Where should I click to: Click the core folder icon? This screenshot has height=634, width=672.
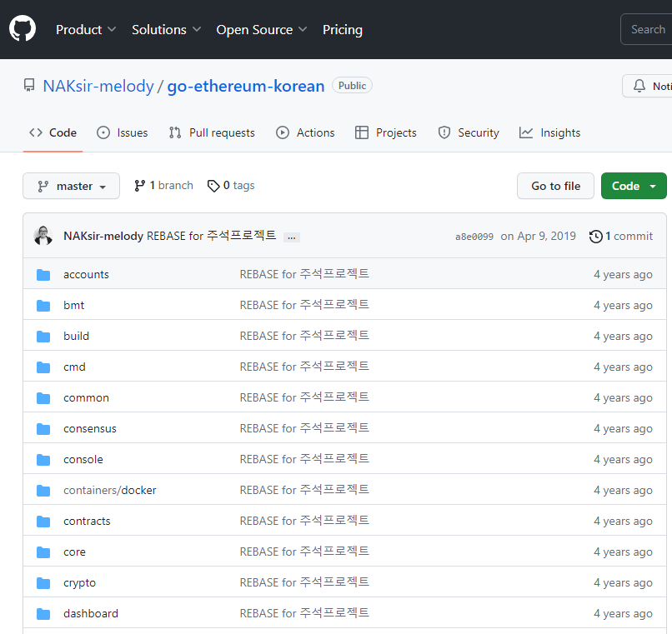(x=43, y=552)
